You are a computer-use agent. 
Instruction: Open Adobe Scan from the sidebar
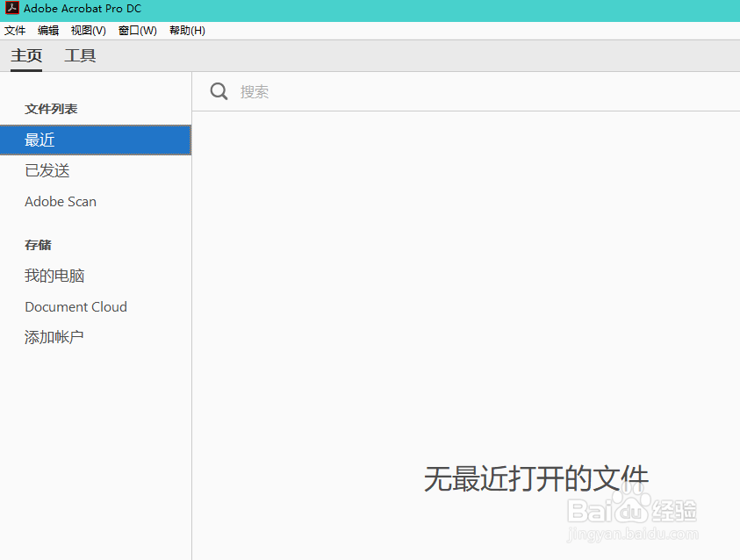(60, 201)
